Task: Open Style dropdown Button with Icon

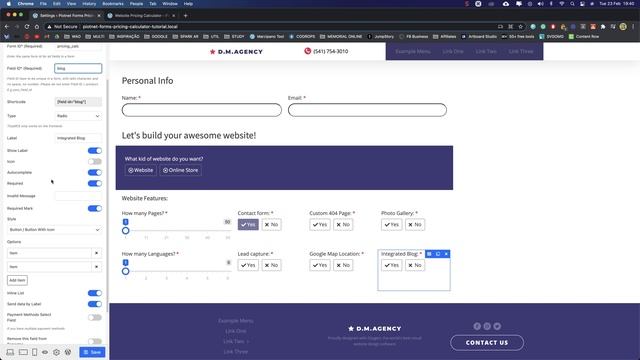Action: point(54,230)
